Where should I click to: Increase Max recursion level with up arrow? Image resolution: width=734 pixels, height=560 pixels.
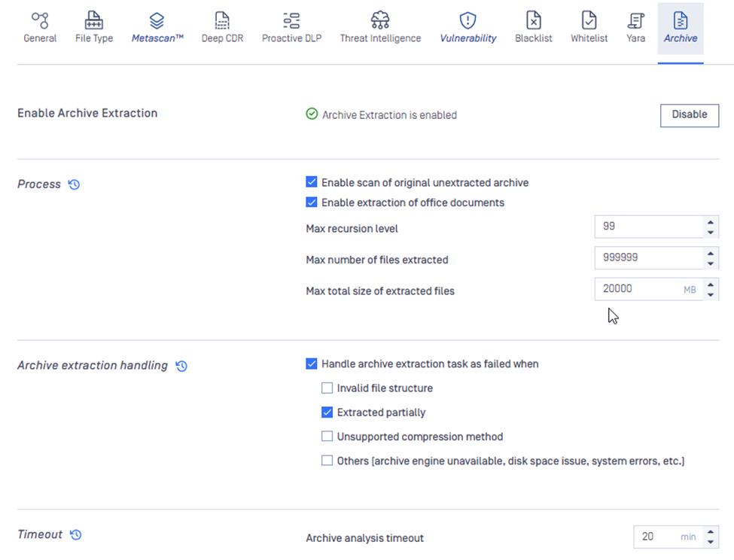(711, 221)
